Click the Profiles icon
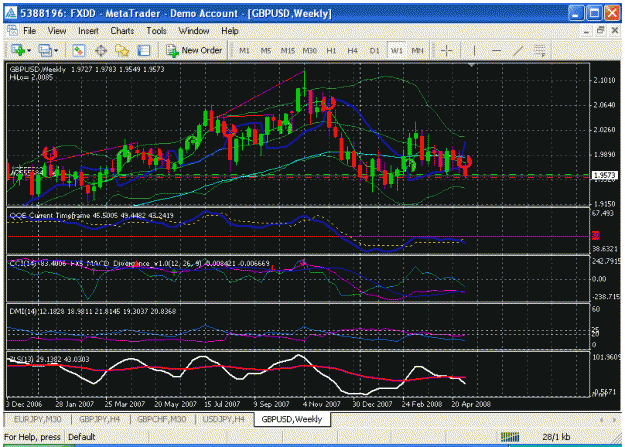625x447 pixels. (45, 50)
